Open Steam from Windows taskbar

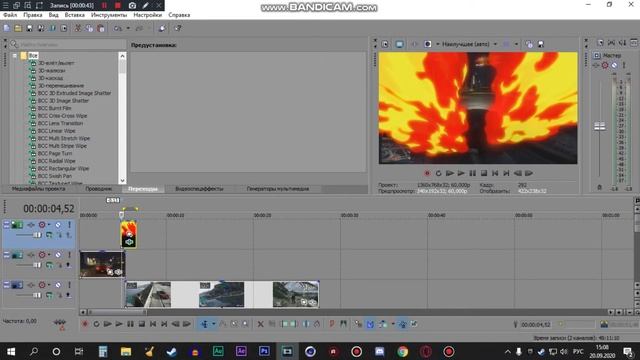[x=171, y=351]
